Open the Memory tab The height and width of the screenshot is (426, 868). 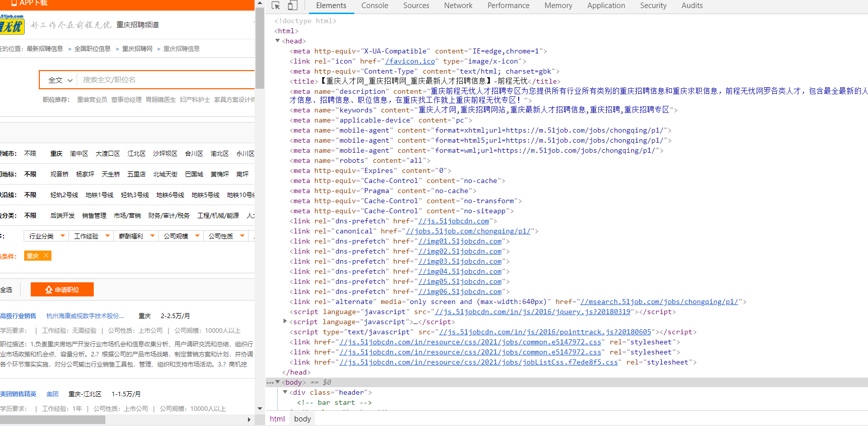pos(558,6)
